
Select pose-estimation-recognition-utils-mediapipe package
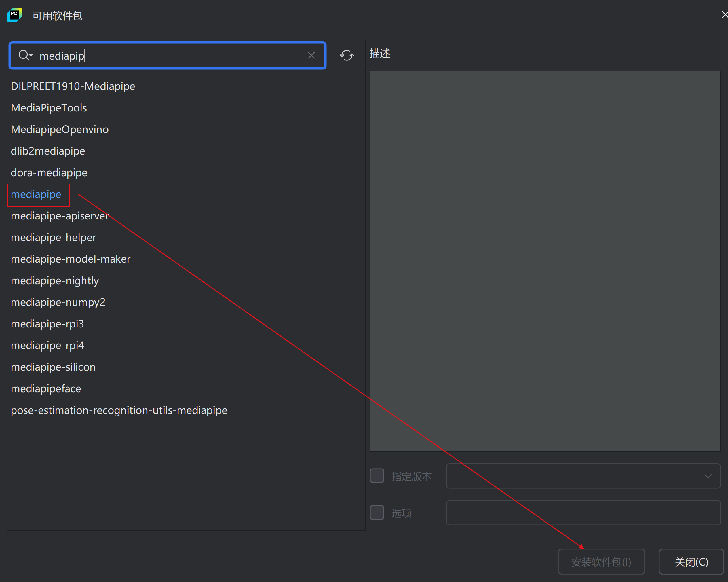point(119,410)
